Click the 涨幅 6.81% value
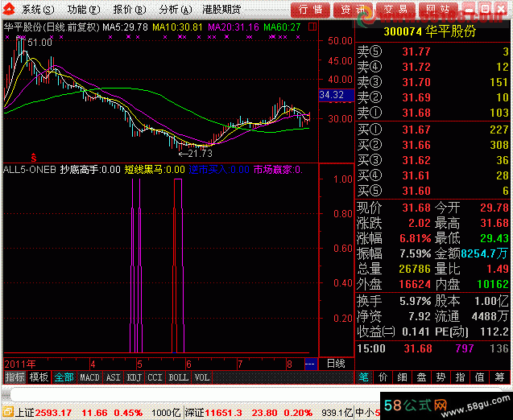The width and height of the screenshot is (513, 420). pyautogui.click(x=415, y=238)
